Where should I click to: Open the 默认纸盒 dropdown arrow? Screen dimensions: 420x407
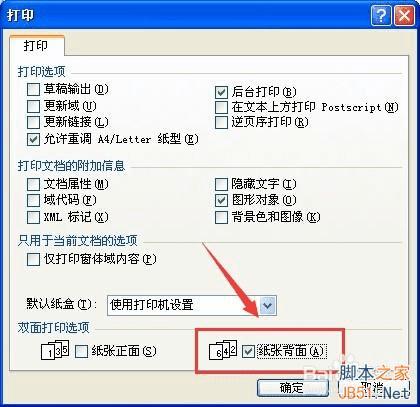[268, 305]
